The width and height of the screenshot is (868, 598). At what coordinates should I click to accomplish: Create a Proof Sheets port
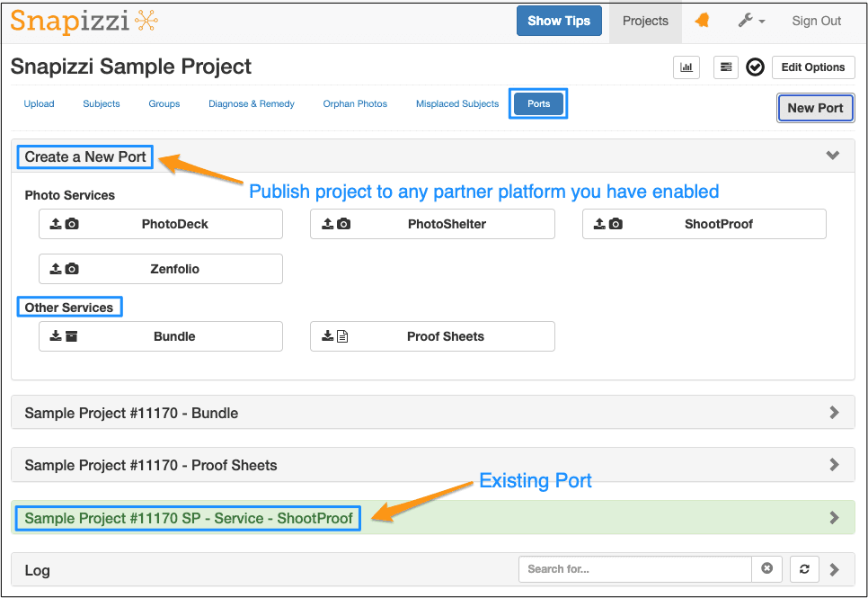(432, 336)
